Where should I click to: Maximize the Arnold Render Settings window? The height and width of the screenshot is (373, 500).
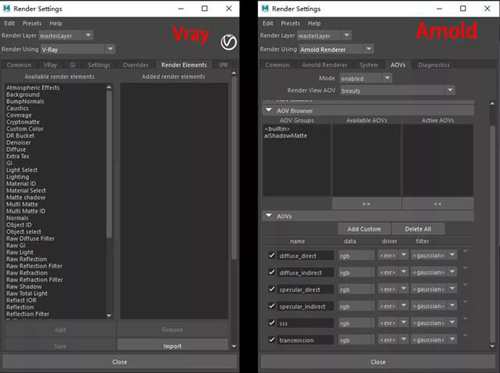pos(463,9)
